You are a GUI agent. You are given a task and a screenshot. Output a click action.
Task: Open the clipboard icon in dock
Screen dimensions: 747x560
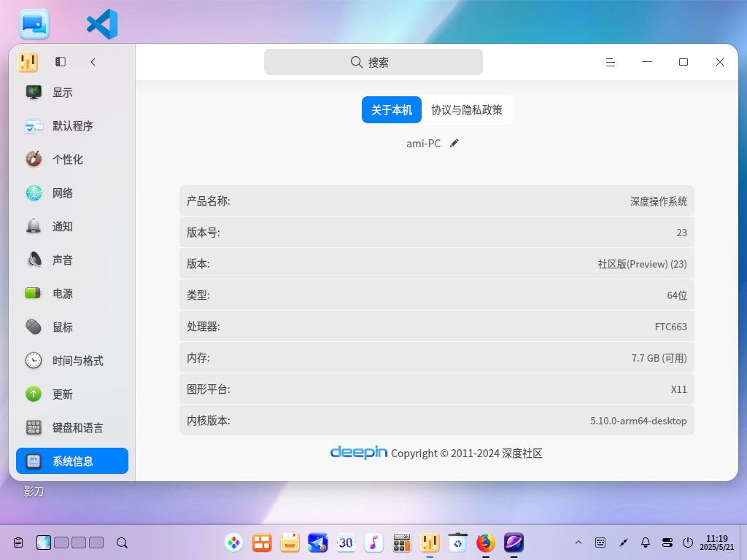coord(18,542)
